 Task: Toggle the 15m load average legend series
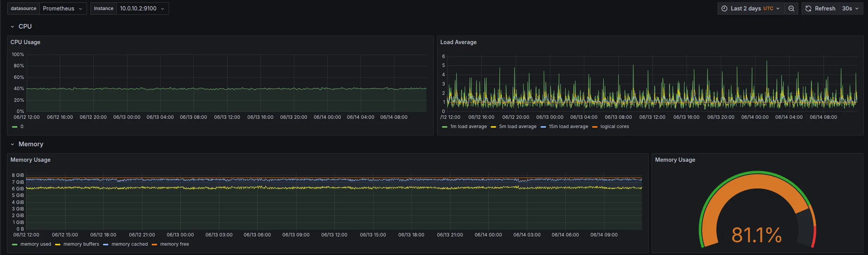(568, 127)
